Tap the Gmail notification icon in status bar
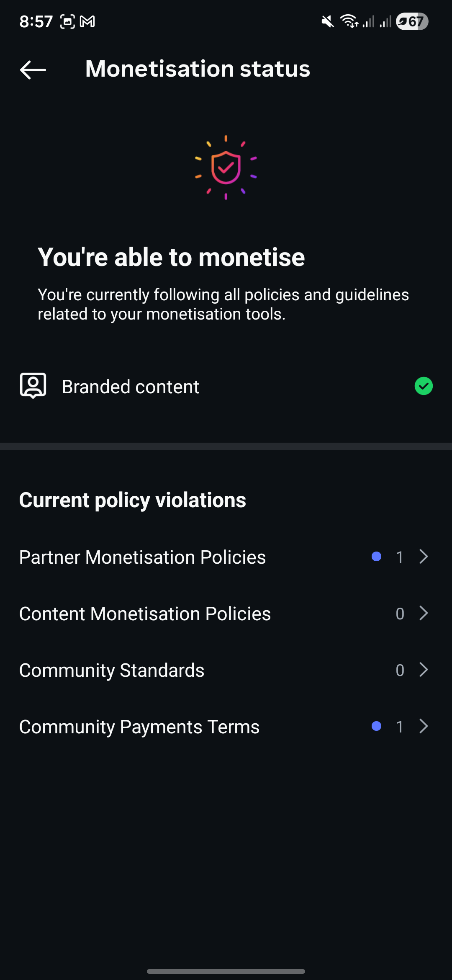Image resolution: width=452 pixels, height=980 pixels. point(87,21)
